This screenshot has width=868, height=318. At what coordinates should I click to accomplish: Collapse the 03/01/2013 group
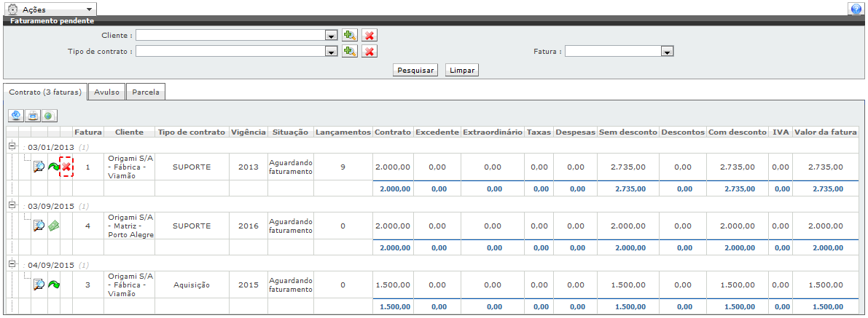[x=12, y=146]
